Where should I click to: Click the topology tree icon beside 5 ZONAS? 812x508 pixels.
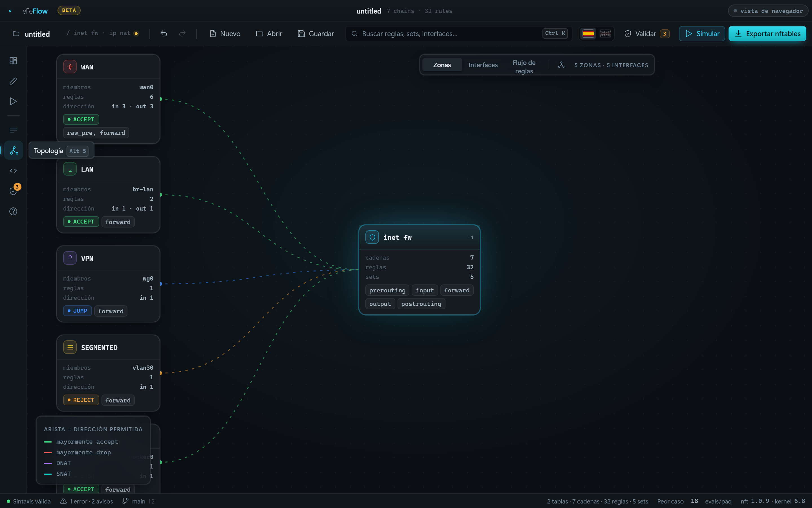click(x=561, y=65)
